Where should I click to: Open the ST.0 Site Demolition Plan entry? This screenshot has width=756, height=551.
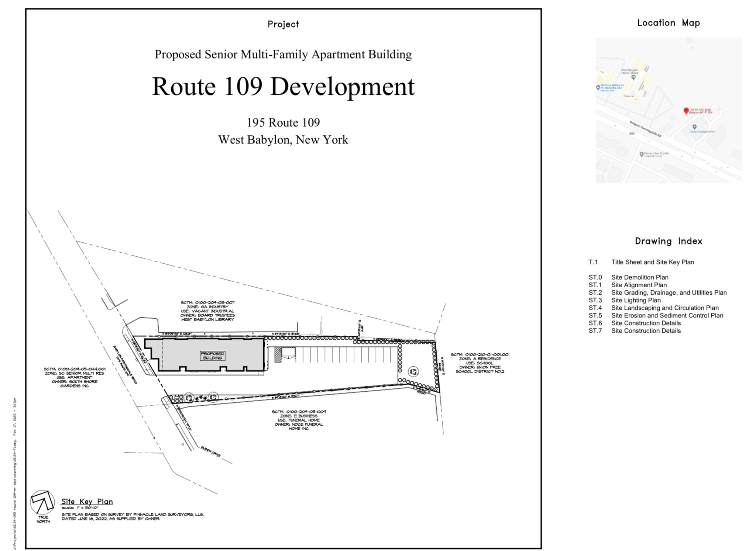(642, 277)
